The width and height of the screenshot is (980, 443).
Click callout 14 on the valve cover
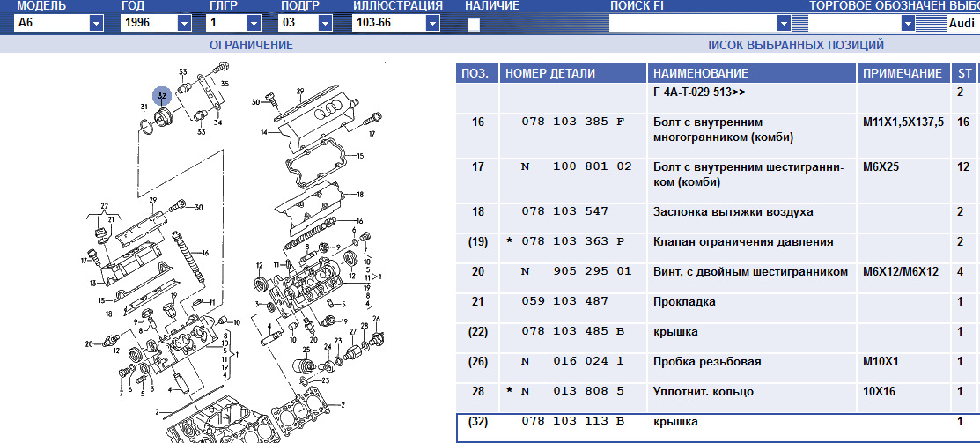264,132
